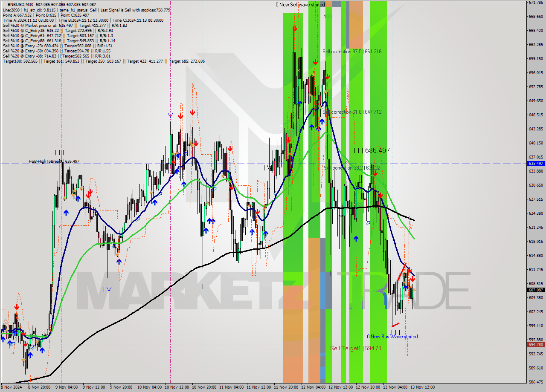Select the 'Target100: 582.565' targets line
546x392 pixels.
(104, 61)
